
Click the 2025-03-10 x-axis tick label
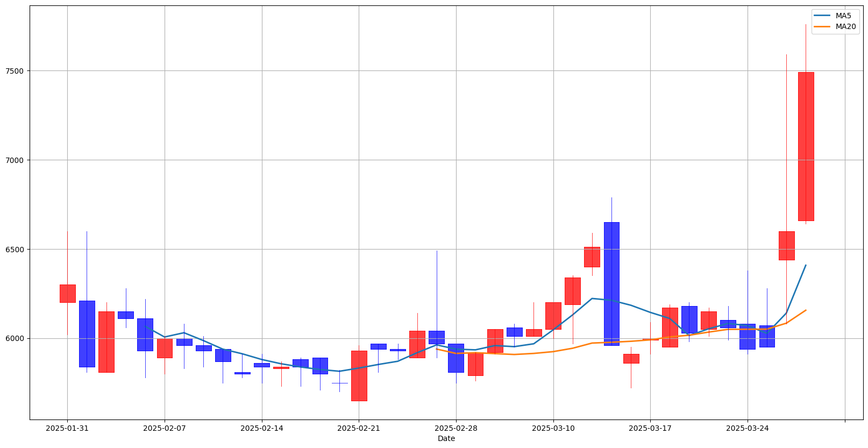pyautogui.click(x=553, y=428)
